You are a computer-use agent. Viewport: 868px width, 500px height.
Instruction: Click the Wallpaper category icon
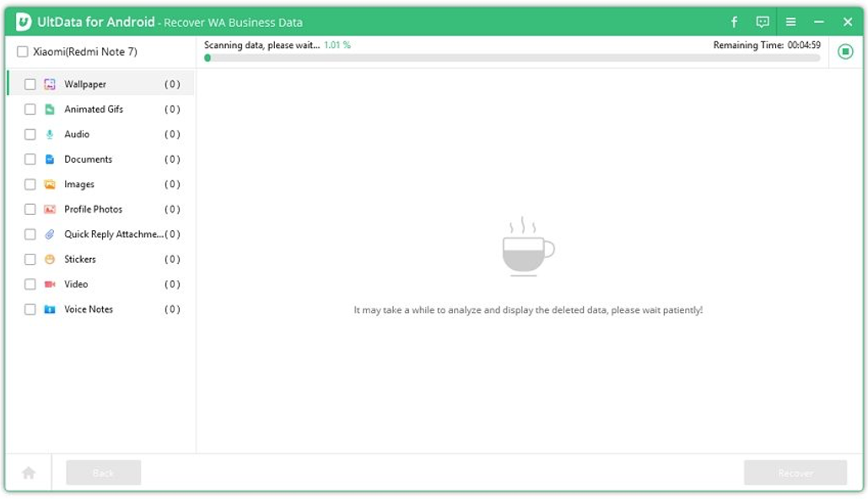click(50, 84)
